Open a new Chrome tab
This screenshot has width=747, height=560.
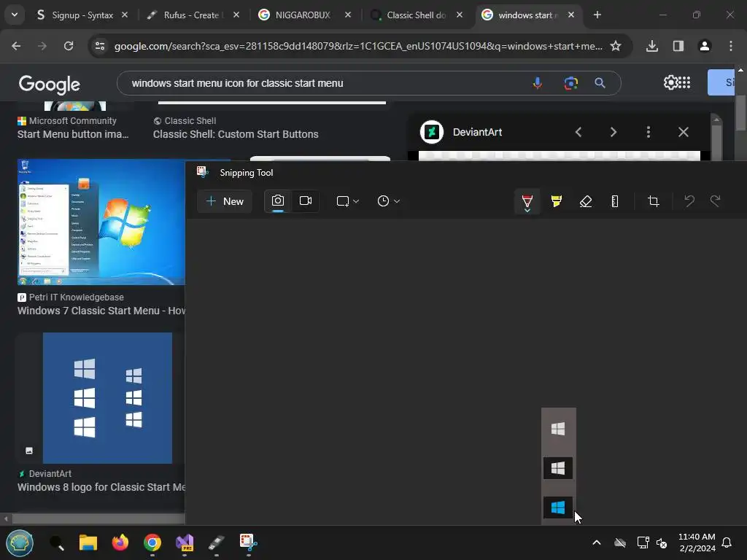[597, 15]
